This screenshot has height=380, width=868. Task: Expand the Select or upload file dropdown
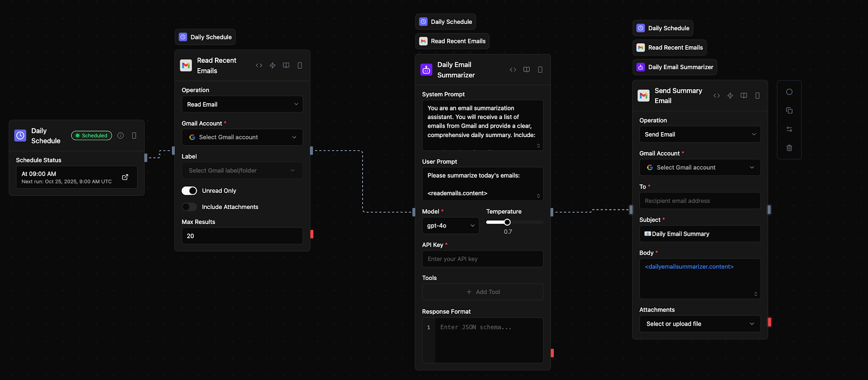click(700, 324)
